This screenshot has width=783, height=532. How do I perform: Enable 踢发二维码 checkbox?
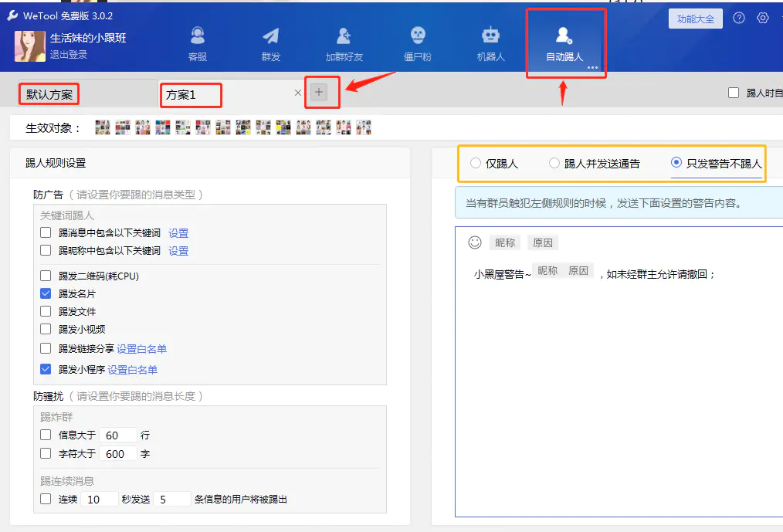[x=46, y=276]
